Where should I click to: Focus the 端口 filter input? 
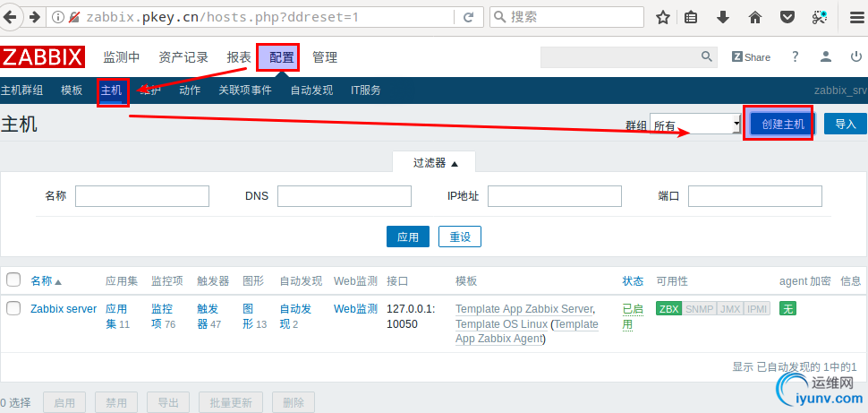pyautogui.click(x=755, y=196)
